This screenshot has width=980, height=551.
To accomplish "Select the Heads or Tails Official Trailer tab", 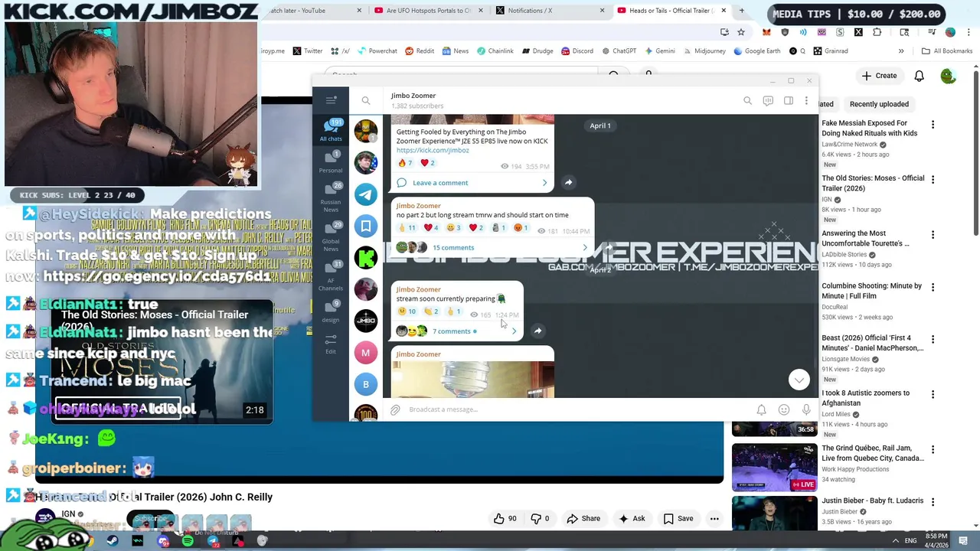I will tap(671, 11).
